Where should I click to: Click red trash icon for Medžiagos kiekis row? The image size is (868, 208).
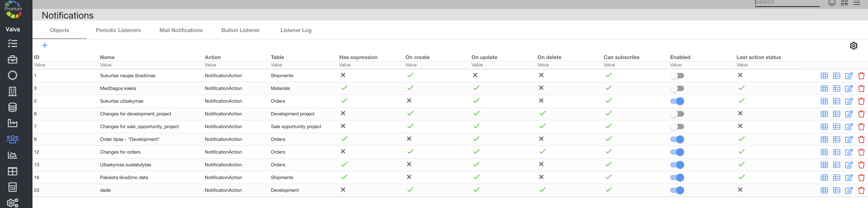click(861, 89)
